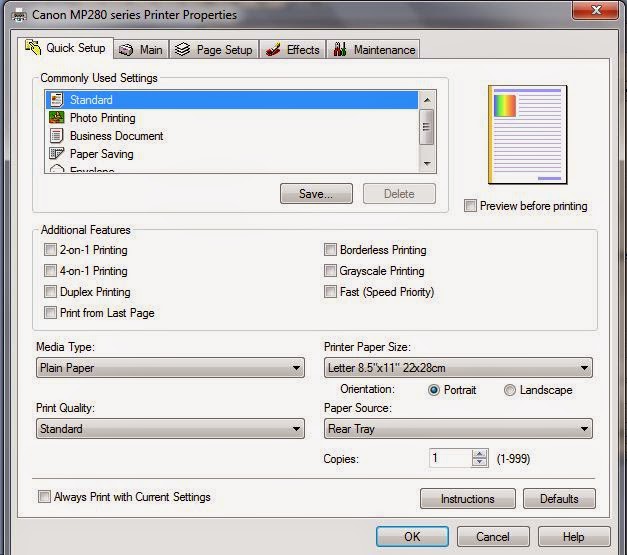Check Always Print with Current Settings
627x555 pixels.
44,497
